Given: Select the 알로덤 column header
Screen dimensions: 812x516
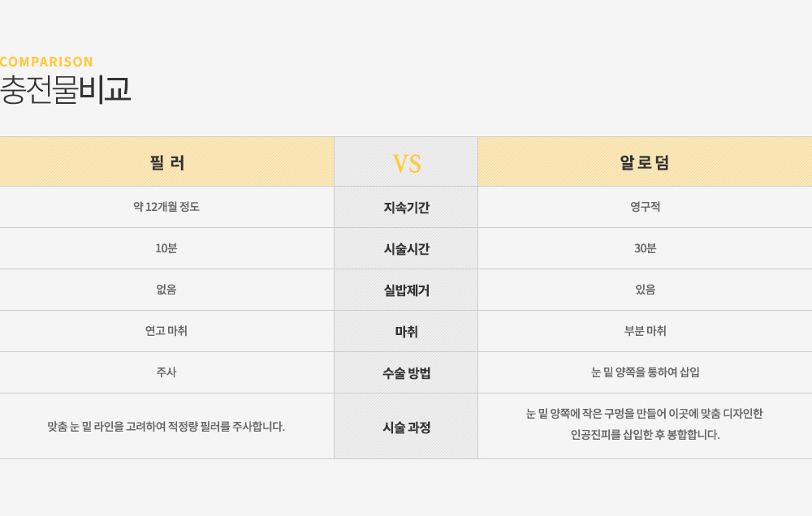Looking at the screenshot, I should pos(645,162).
